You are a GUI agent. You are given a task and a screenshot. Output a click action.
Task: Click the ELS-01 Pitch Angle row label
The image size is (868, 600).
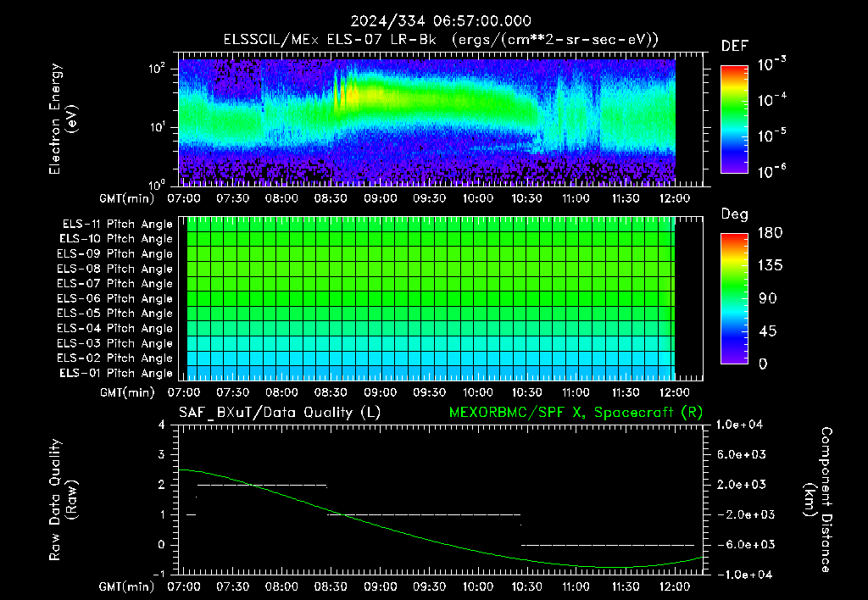(116, 373)
